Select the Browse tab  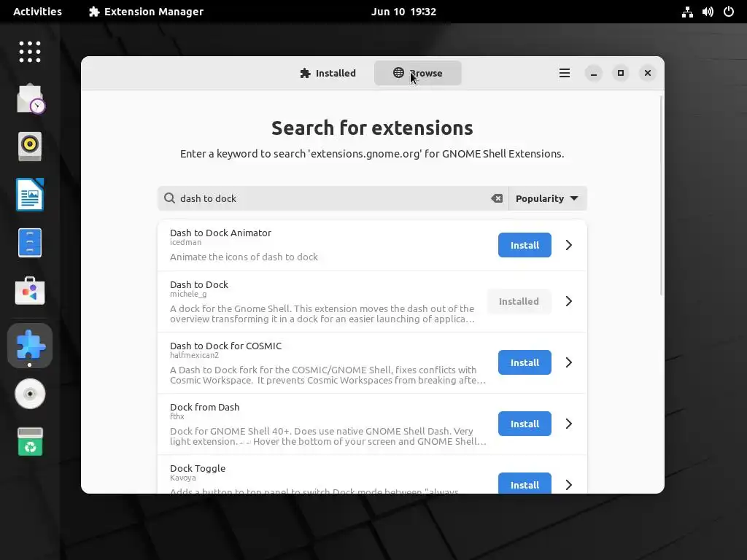coord(418,73)
